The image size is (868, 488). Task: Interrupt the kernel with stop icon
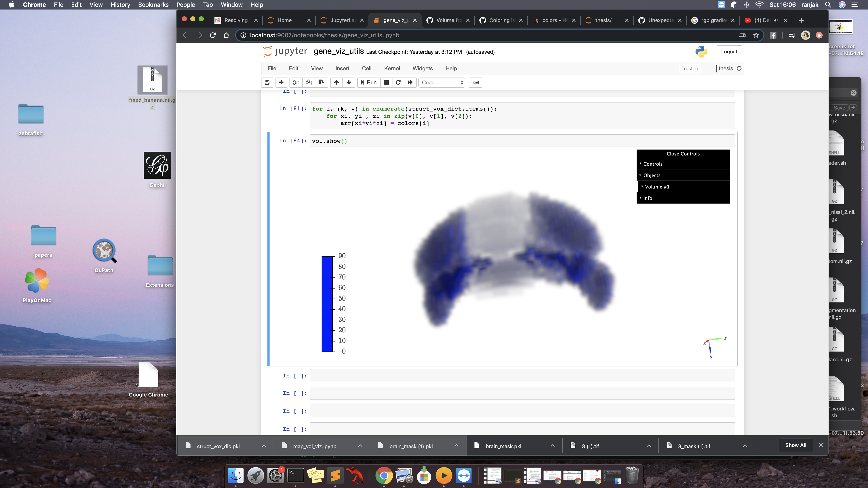tap(387, 83)
